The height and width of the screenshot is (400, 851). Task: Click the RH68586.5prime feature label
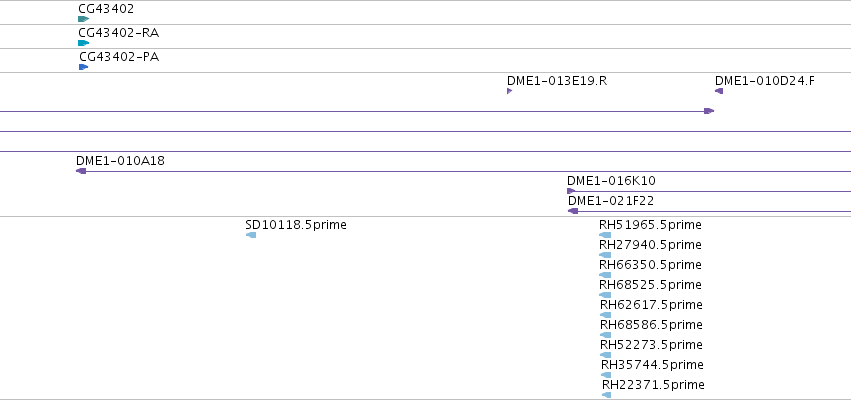pyautogui.click(x=651, y=325)
